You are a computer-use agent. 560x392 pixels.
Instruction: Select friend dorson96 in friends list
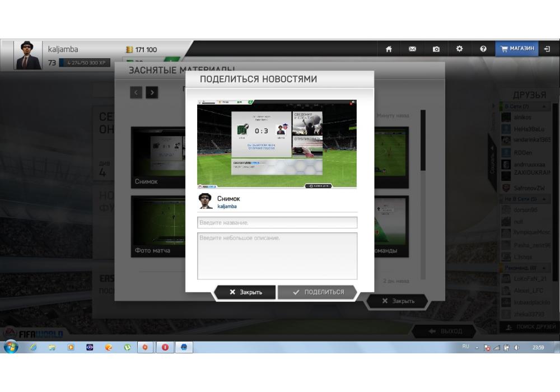[x=526, y=210]
